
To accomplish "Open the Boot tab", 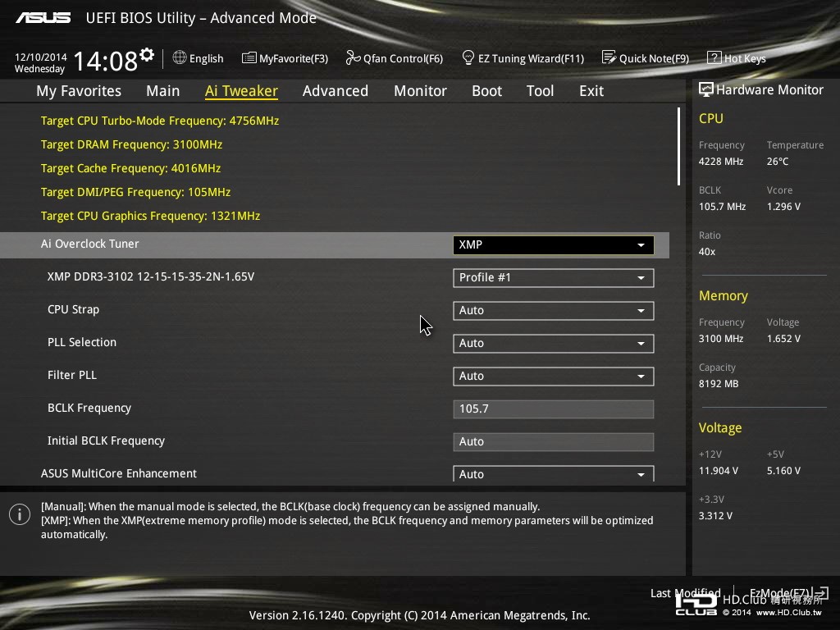I will (x=487, y=91).
